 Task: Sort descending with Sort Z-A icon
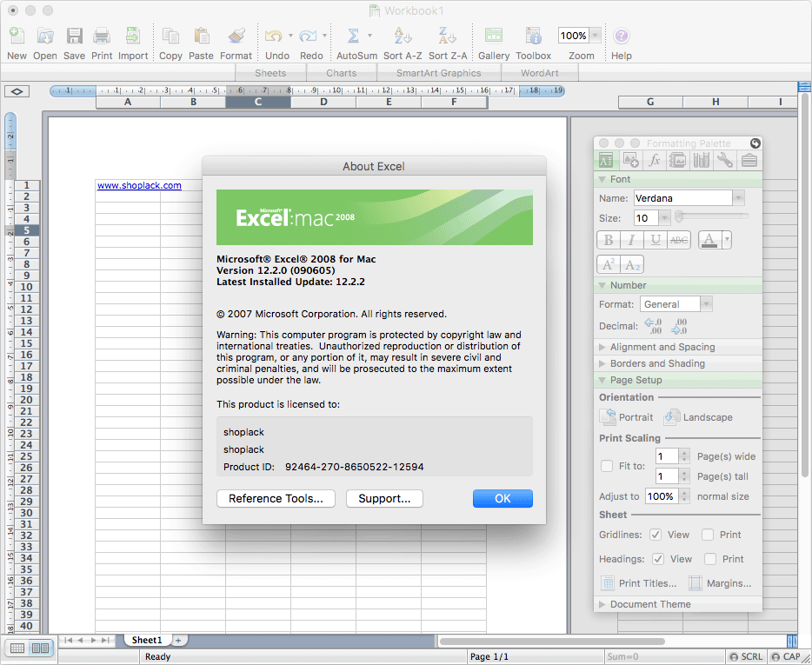pos(448,36)
